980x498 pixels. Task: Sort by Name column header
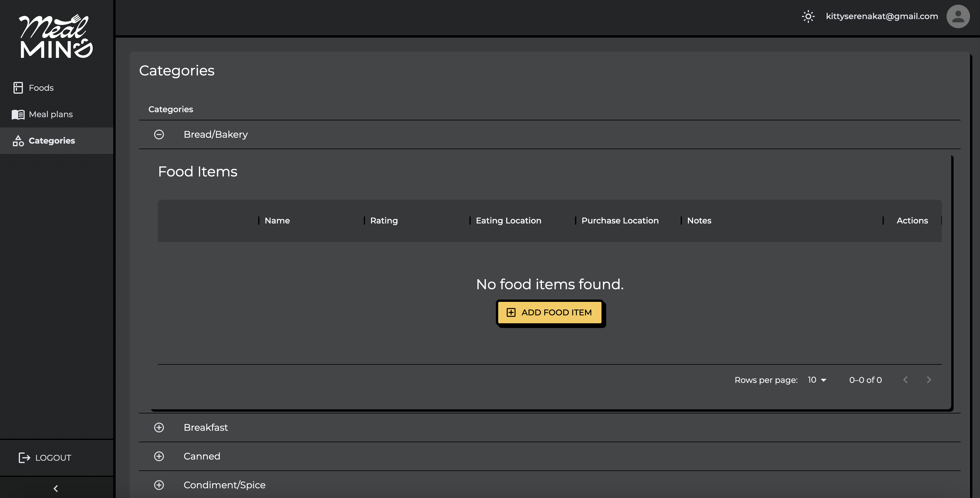tap(277, 221)
